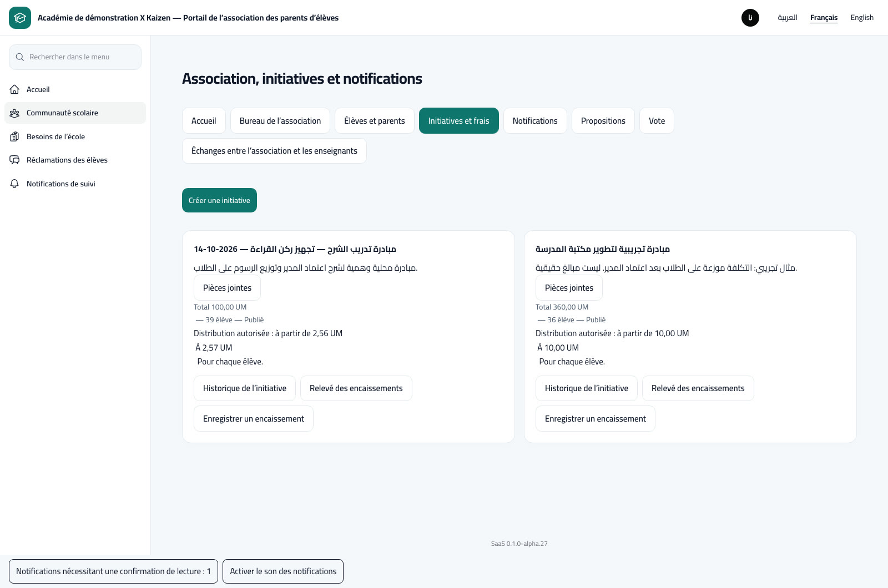Image resolution: width=888 pixels, height=588 pixels.
Task: Select the Initiatives et frais tab
Action: (x=459, y=121)
